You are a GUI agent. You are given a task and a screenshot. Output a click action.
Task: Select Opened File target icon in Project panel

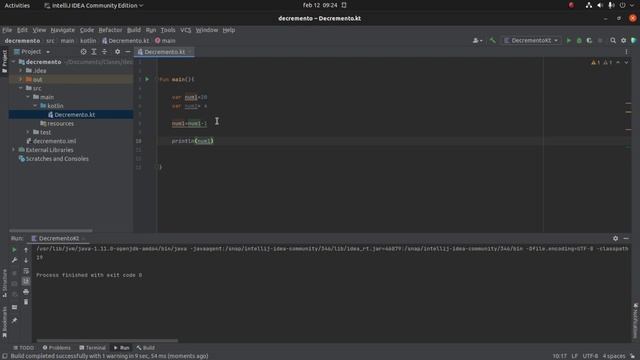click(83, 52)
